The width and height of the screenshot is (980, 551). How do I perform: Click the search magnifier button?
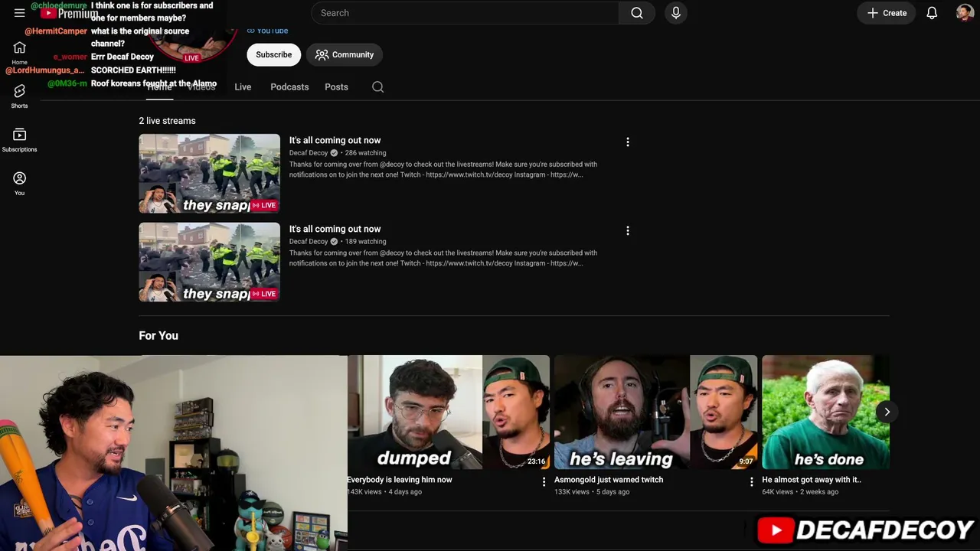(x=637, y=13)
